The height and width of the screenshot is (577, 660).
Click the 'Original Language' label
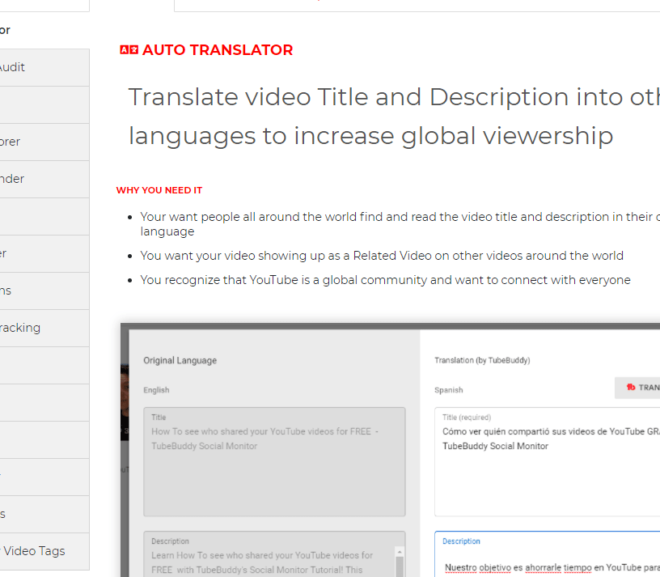click(x=180, y=361)
